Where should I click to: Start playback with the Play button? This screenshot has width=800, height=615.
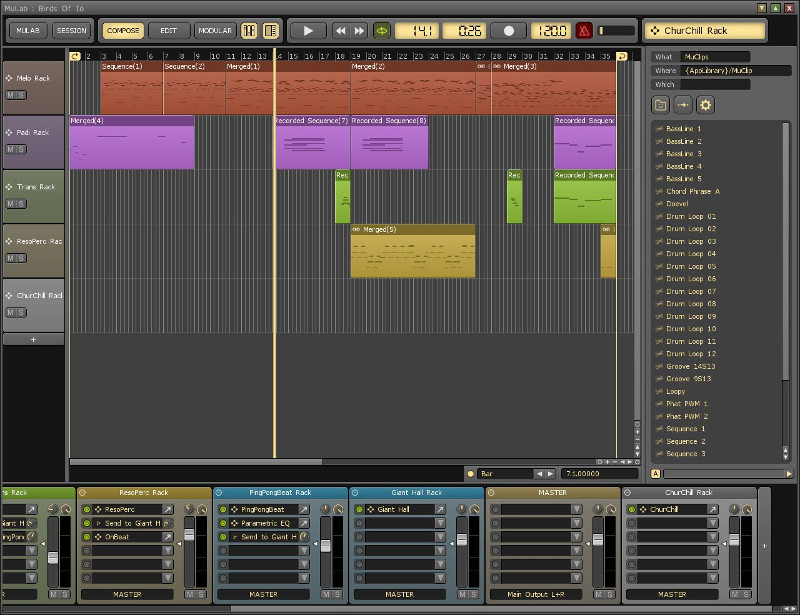tap(308, 31)
